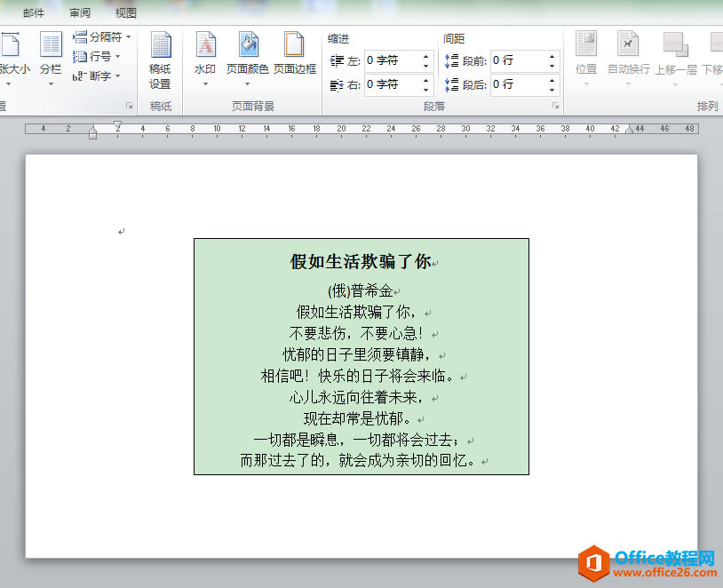Click the left indent icon beside 左
The image size is (723, 588).
[x=337, y=60]
